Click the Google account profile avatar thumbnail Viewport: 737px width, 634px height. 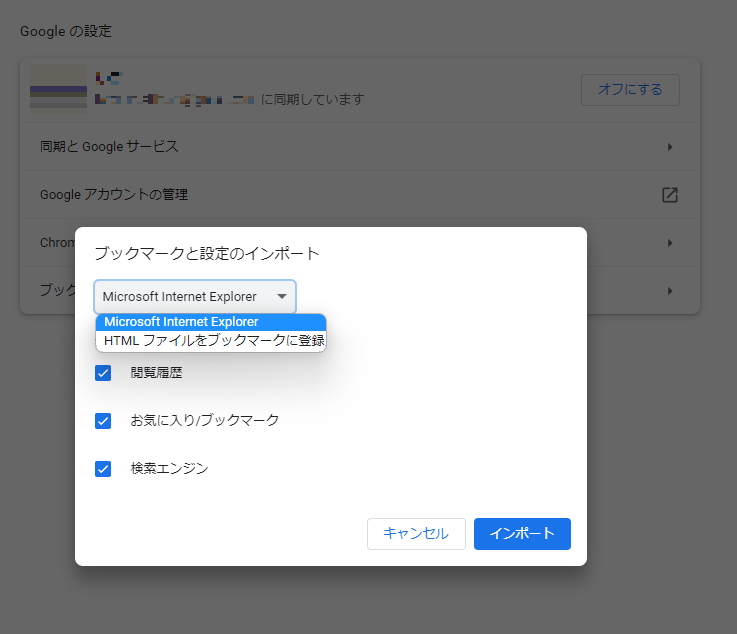(58, 89)
